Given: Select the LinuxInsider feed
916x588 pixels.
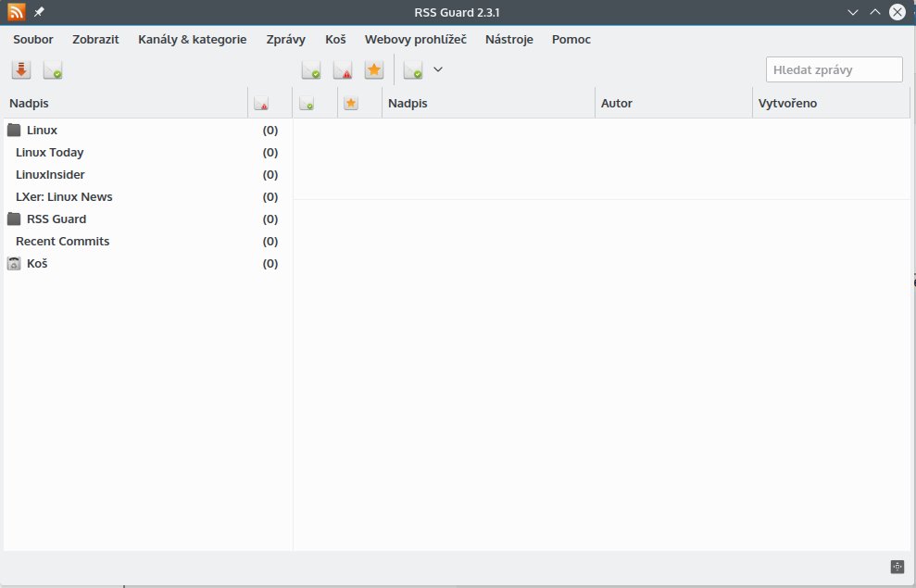Looking at the screenshot, I should [x=50, y=175].
